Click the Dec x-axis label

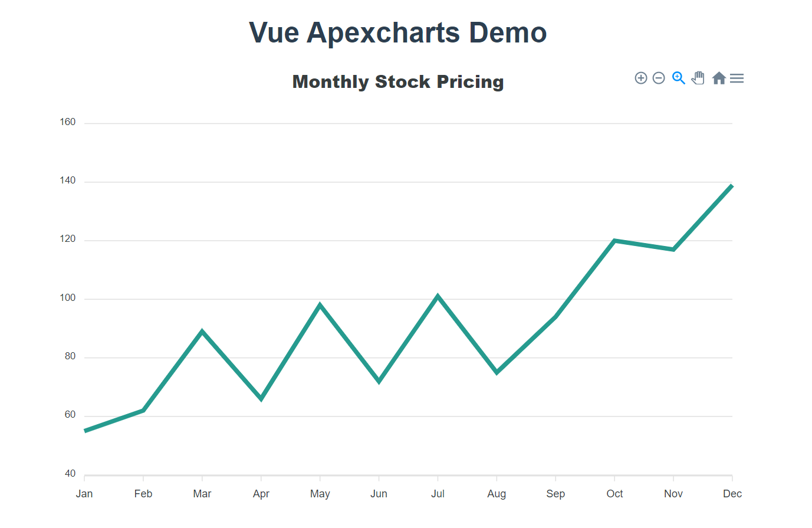[x=732, y=494]
